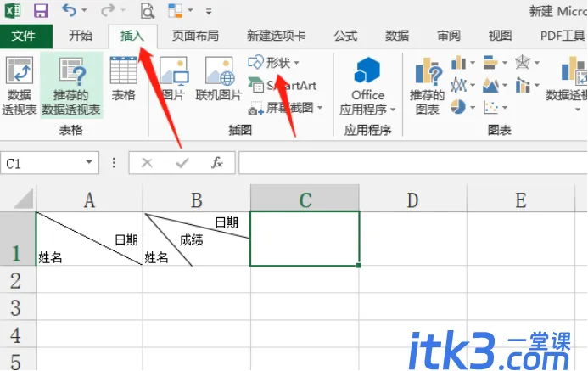
Task: Select column A header
Action: click(89, 199)
